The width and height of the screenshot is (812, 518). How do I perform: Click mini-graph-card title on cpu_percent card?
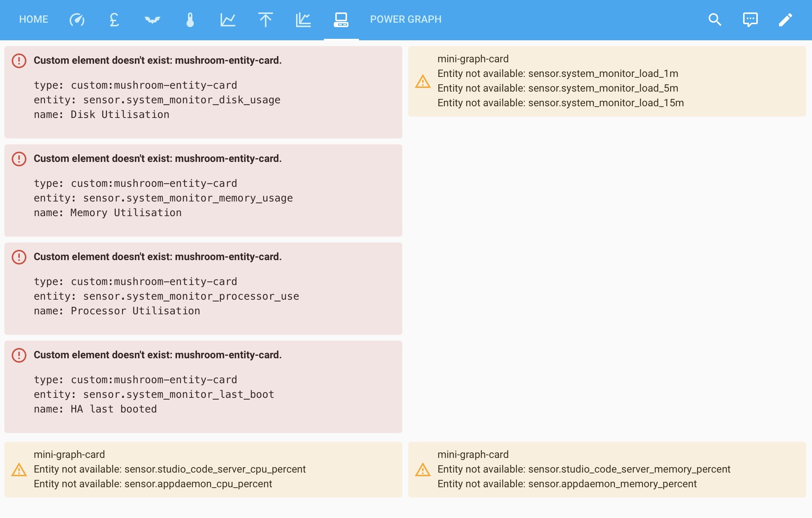(69, 455)
